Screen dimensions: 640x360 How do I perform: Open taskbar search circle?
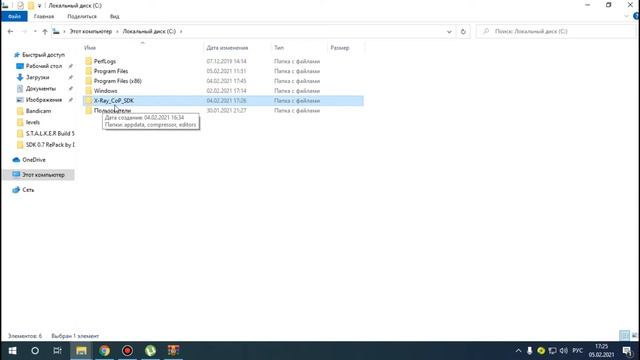tap(35, 351)
